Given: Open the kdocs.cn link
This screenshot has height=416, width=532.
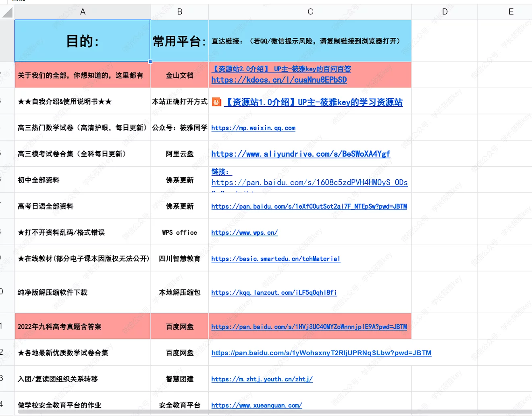Looking at the screenshot, I should 279,80.
